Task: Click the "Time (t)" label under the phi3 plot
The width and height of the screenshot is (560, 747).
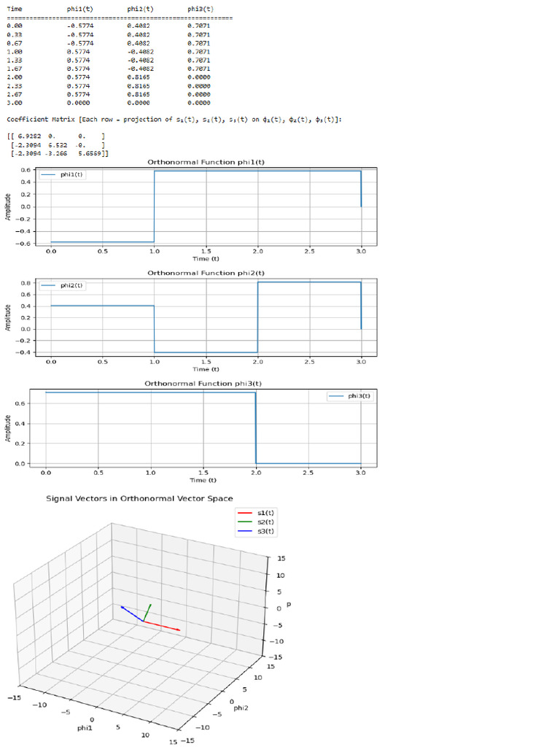Action: pyautogui.click(x=203, y=480)
